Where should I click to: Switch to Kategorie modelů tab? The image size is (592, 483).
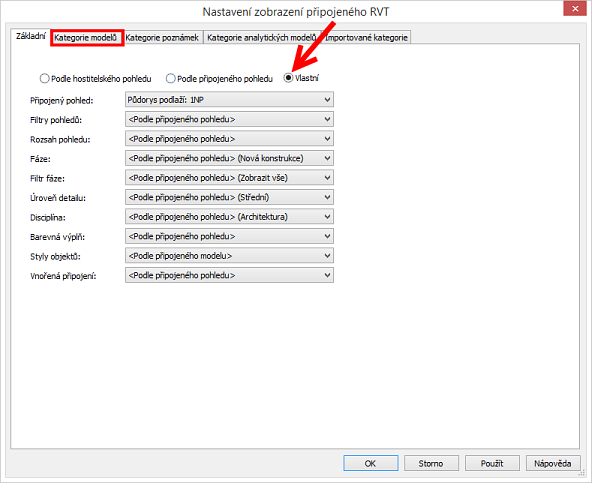(86, 38)
